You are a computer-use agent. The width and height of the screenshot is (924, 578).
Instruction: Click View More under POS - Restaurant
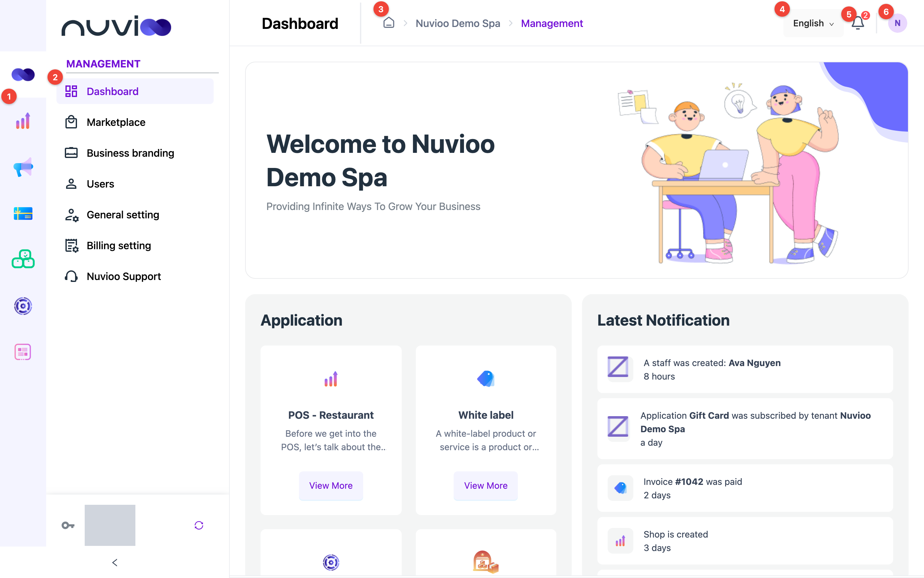(x=331, y=486)
